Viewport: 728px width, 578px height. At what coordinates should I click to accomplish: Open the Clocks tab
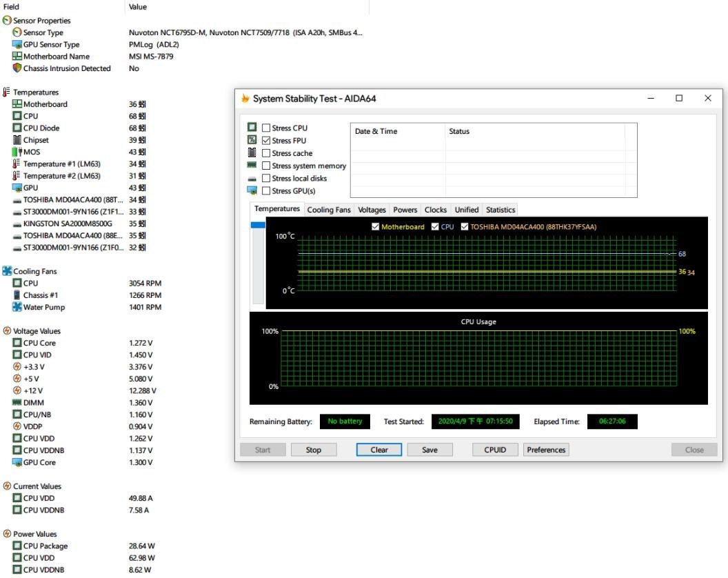tap(436, 210)
